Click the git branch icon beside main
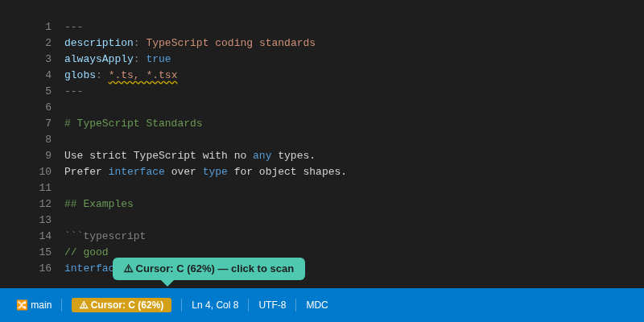 coord(22,305)
